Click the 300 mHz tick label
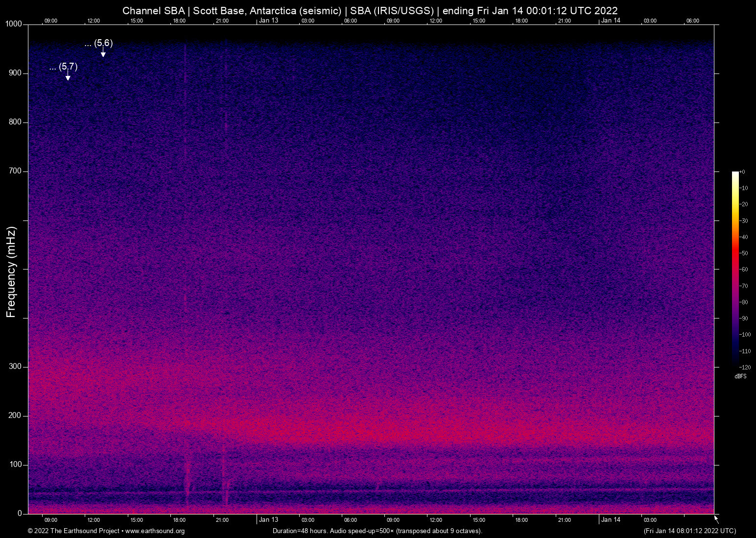Viewport: 756px width, 538px height. point(14,366)
